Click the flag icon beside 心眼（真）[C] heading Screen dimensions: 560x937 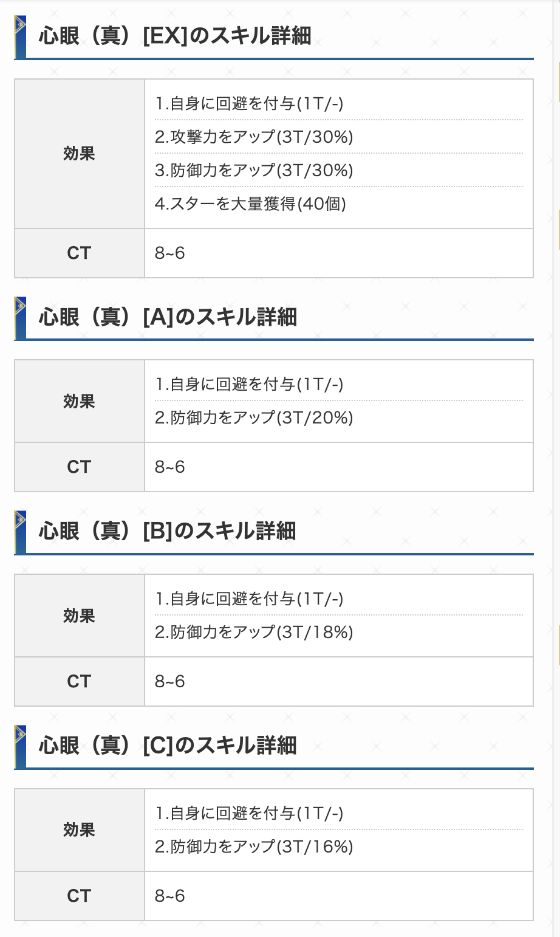point(20,747)
